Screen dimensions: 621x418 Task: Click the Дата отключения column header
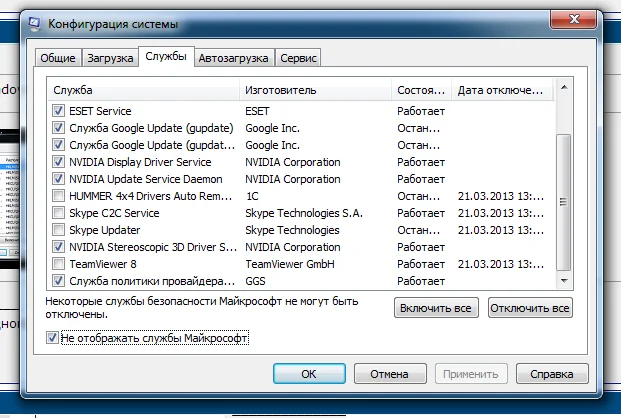tap(502, 90)
